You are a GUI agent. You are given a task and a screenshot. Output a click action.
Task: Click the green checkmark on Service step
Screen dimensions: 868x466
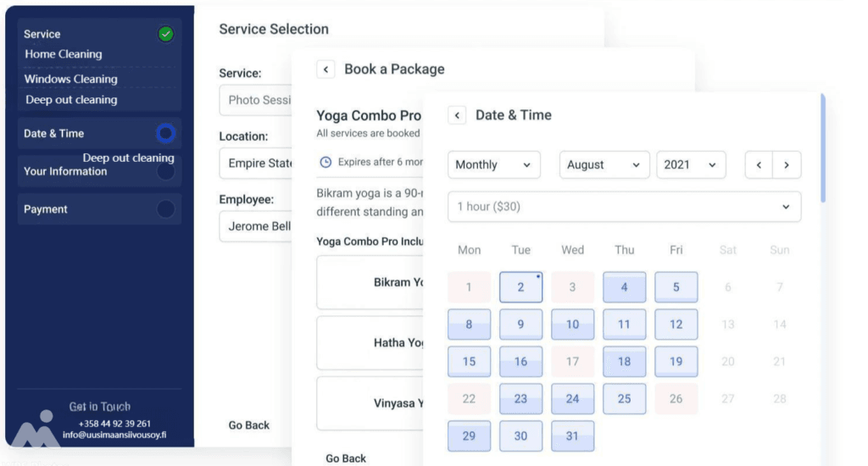point(165,34)
